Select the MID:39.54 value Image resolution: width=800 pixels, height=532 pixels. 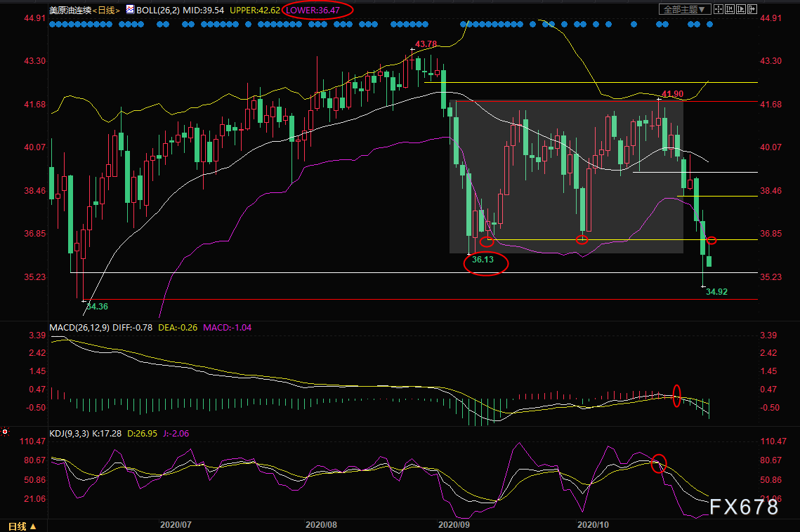204,11
